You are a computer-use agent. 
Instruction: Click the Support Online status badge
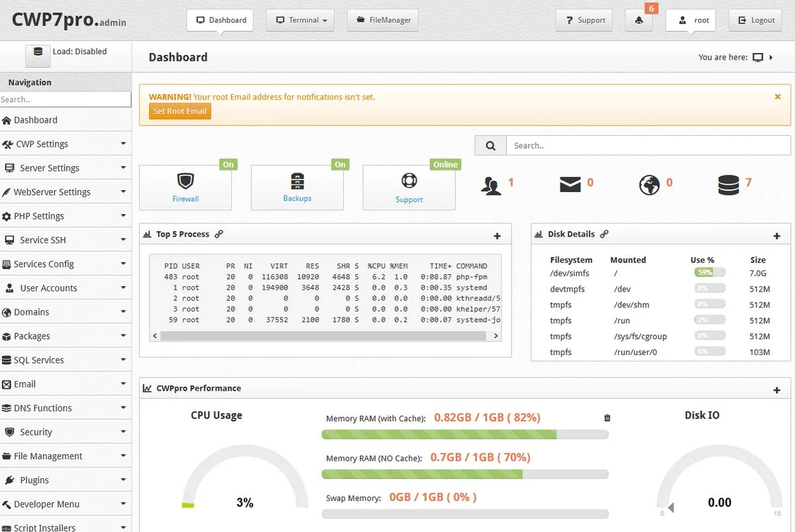point(445,164)
